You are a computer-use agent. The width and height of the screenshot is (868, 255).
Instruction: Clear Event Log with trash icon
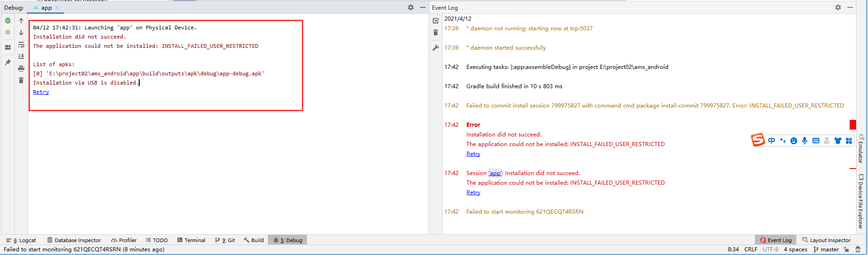pyautogui.click(x=436, y=33)
